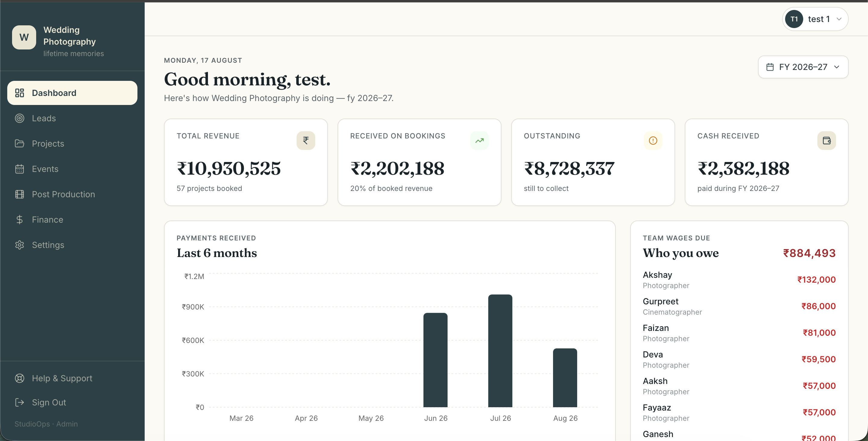Click the trending-up icon on Received on Bookings
The width and height of the screenshot is (868, 441).
(x=479, y=140)
